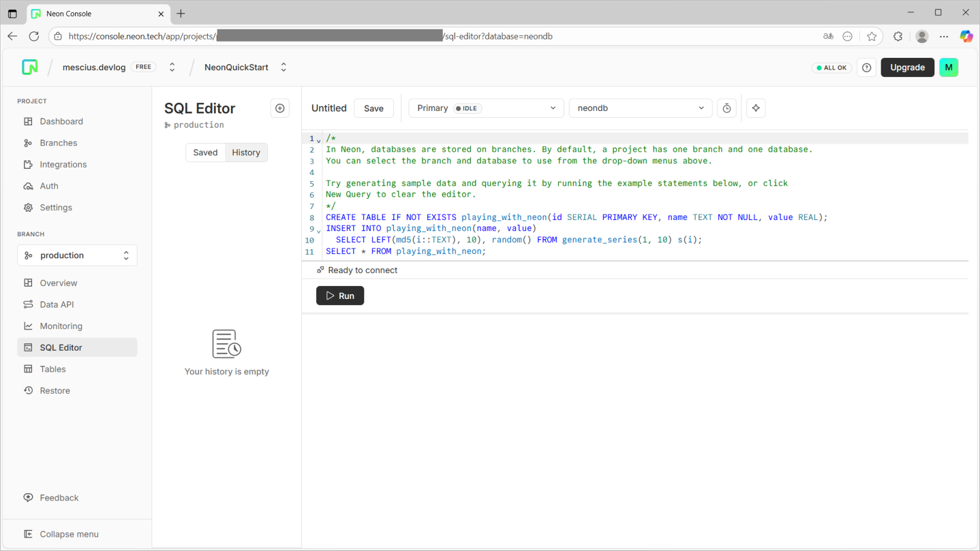Image resolution: width=980 pixels, height=551 pixels.
Task: Open the production branch selector
Action: point(77,255)
